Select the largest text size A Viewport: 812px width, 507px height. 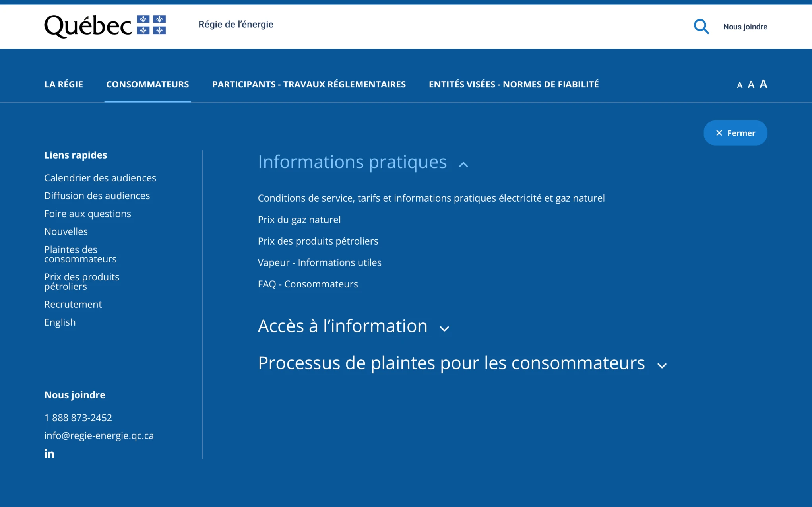(x=763, y=84)
